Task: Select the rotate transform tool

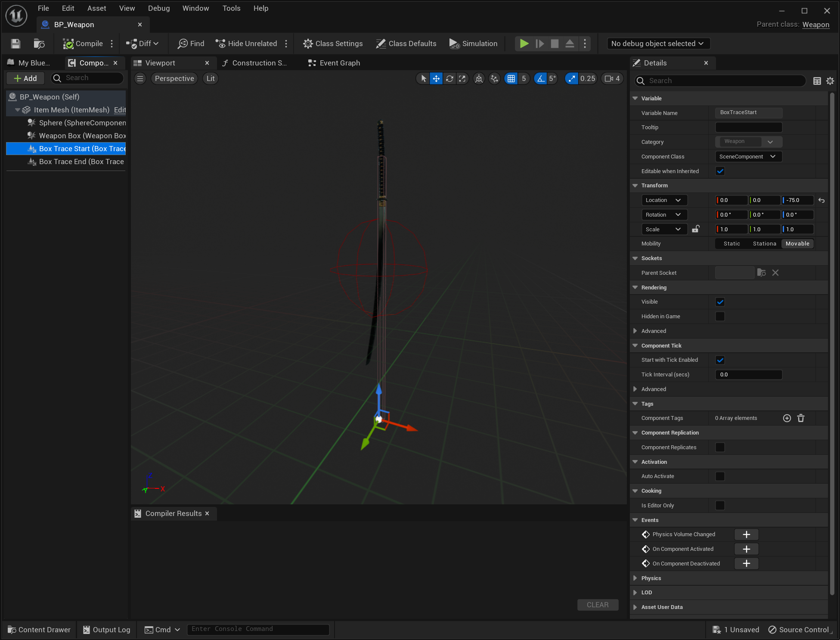Action: click(x=449, y=78)
